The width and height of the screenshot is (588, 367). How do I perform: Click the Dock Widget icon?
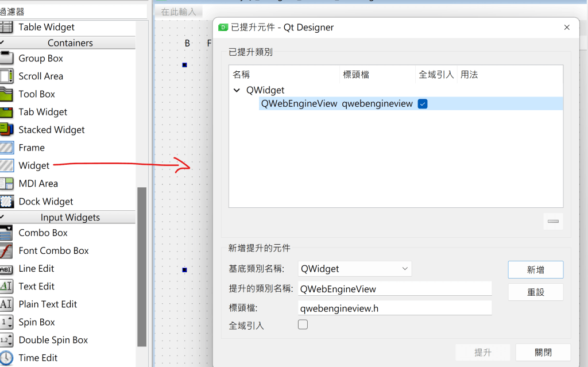coord(6,202)
